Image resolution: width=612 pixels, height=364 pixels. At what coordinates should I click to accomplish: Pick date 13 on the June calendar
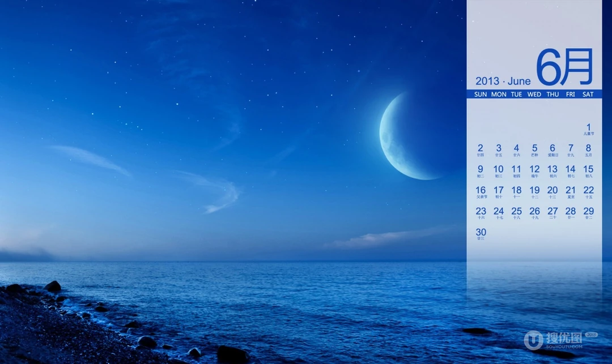point(552,169)
